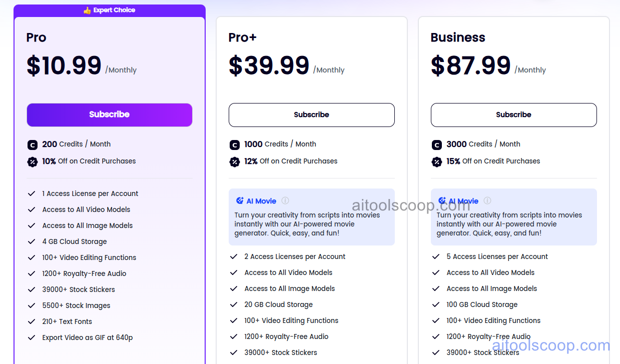Image resolution: width=620 pixels, height=364 pixels.
Task: Subscribe to the Business plan
Action: [x=513, y=114]
